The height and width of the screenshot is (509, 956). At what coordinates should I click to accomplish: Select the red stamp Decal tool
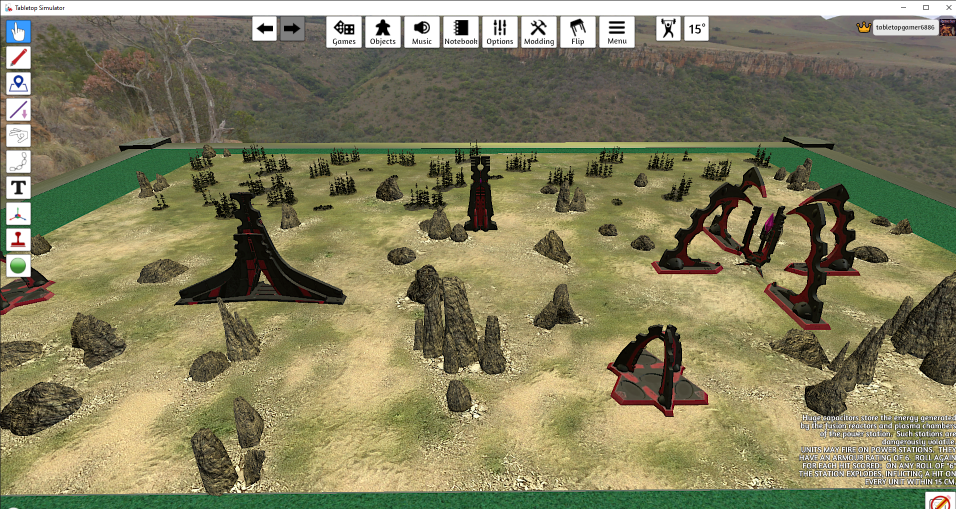tap(18, 240)
